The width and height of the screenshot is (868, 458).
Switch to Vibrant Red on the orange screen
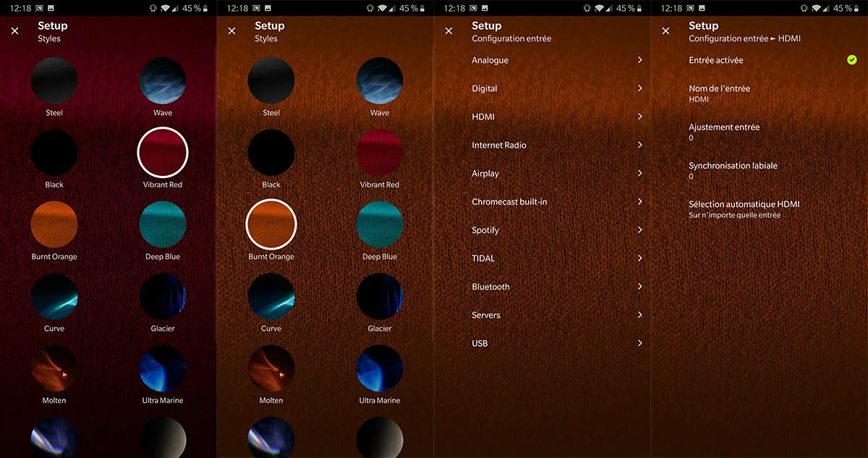380,153
